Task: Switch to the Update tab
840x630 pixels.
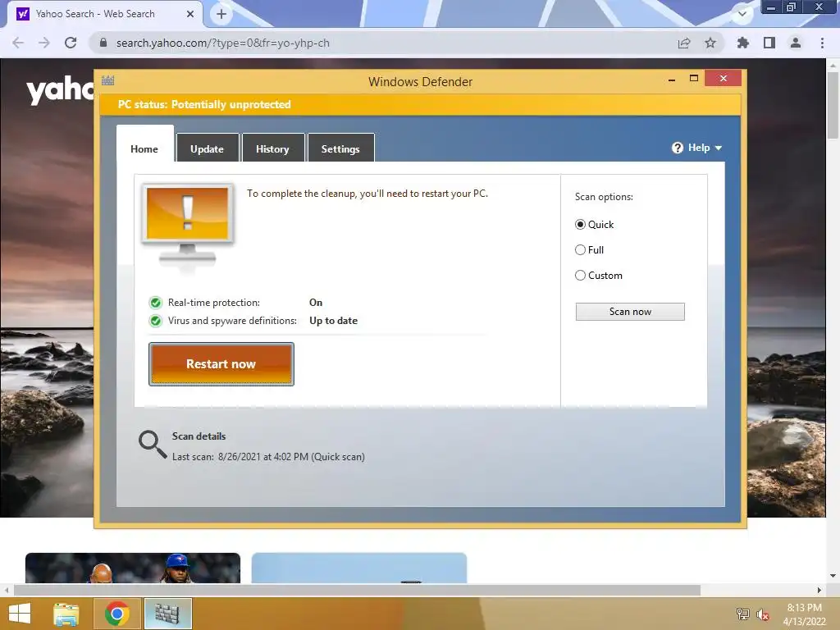Action: coord(208,148)
